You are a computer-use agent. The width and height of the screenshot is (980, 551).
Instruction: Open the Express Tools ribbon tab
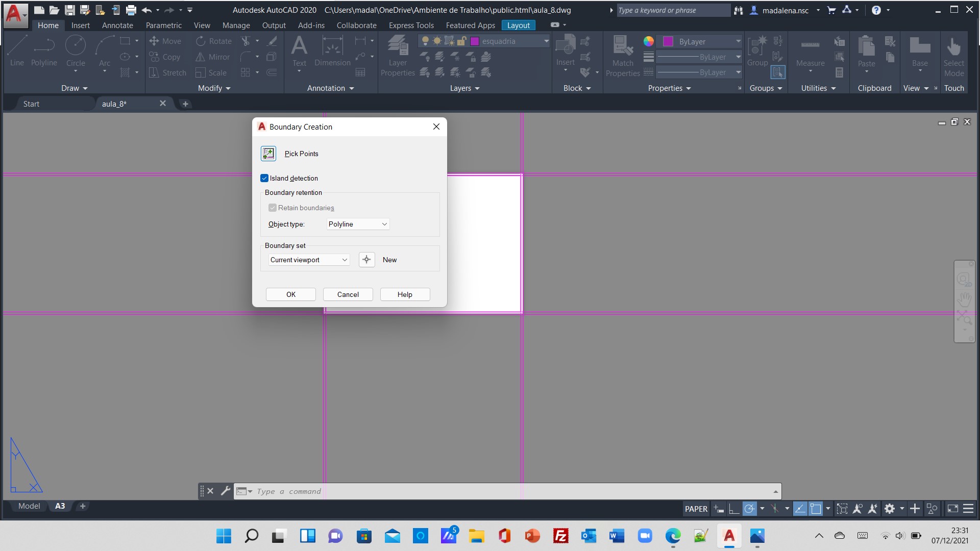coord(411,25)
